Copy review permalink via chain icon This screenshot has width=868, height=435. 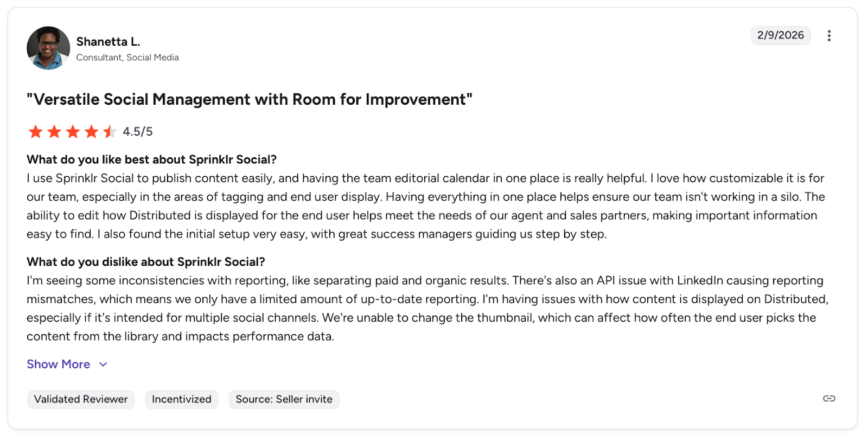point(829,399)
